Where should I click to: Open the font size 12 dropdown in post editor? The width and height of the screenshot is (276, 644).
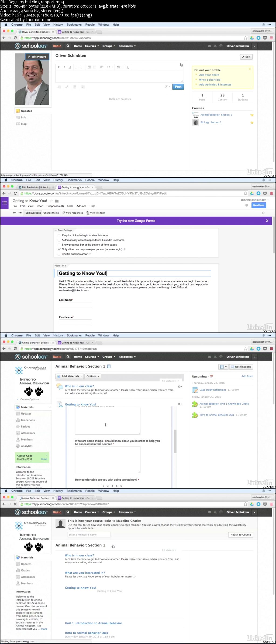pyautogui.click(x=109, y=67)
